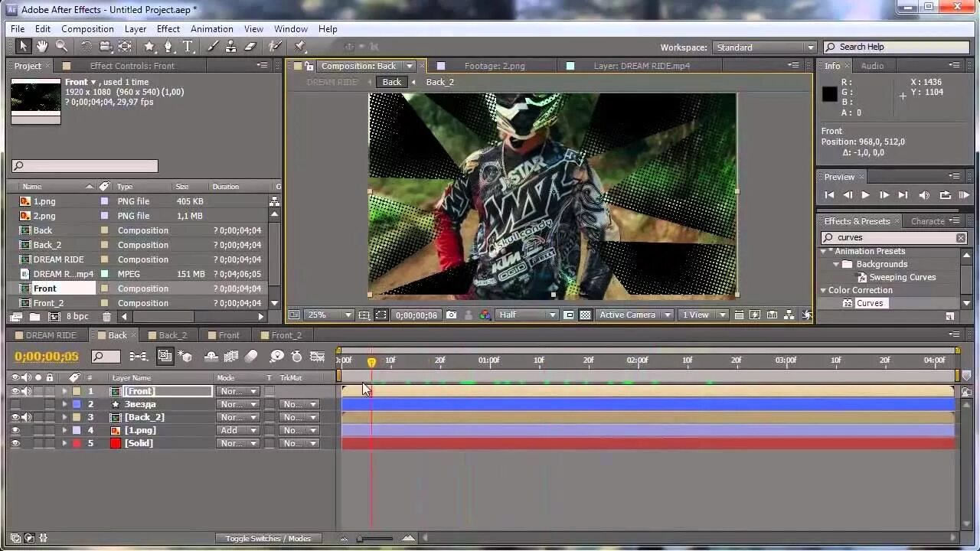Open the Active Camera dropdown
This screenshot has height=551, width=980.
tap(635, 315)
